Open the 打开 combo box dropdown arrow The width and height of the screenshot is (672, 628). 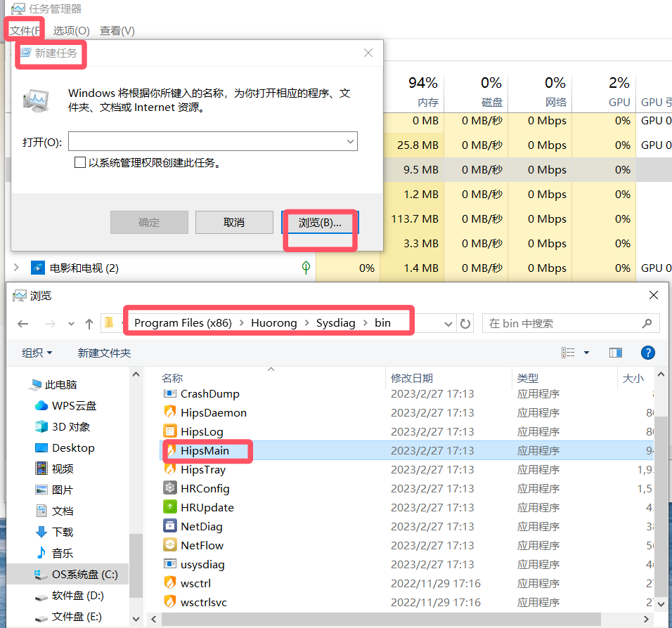click(351, 141)
